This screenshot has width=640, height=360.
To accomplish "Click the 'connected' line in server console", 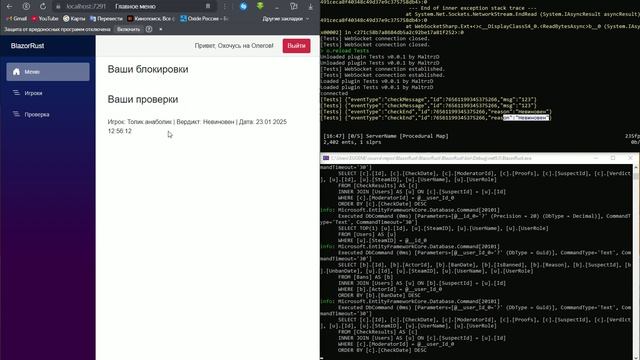I will tap(334, 93).
